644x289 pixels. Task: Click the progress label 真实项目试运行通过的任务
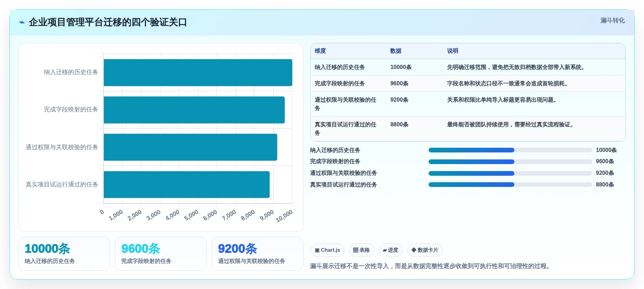[x=344, y=185]
